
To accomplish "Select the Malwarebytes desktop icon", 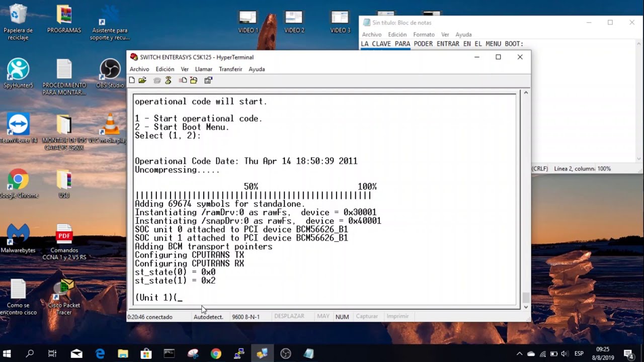I will coord(18,238).
